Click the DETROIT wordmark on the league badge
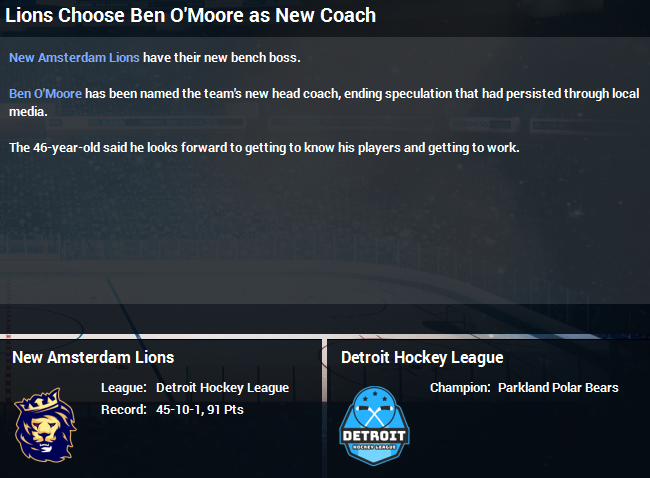This screenshot has width=650, height=478. 374,436
